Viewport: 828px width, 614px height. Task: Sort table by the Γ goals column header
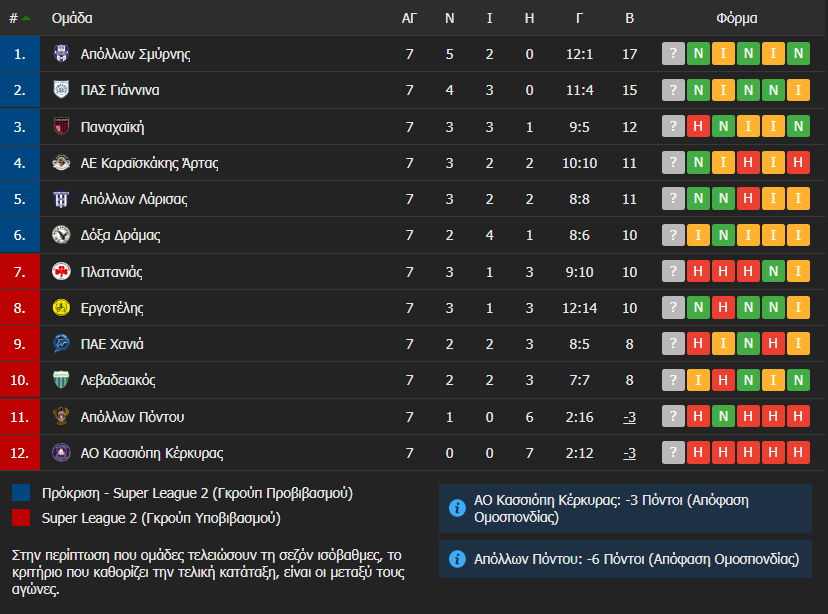580,18
